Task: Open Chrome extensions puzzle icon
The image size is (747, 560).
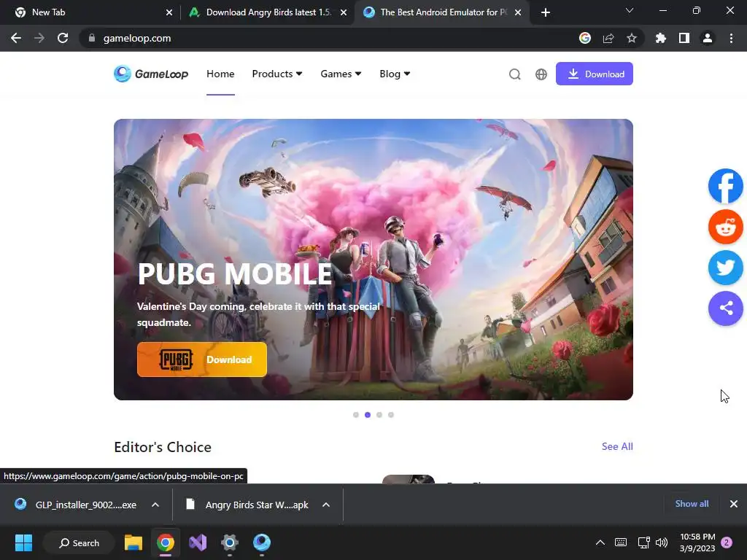Action: tap(661, 38)
